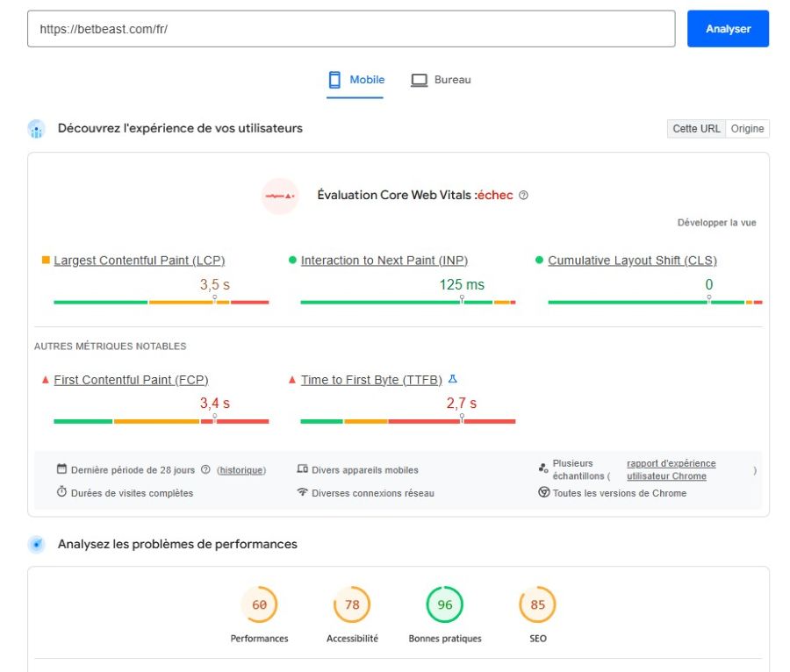This screenshot has width=790, height=672.
Task: Click the Chrome icon beside Toutes les versions
Action: pos(543,492)
